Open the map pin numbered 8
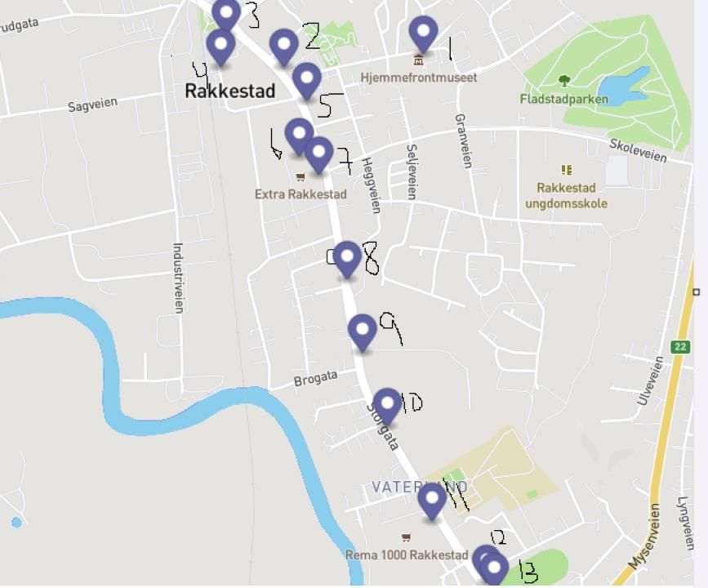Viewport: 708px width, 588px height. click(x=347, y=258)
